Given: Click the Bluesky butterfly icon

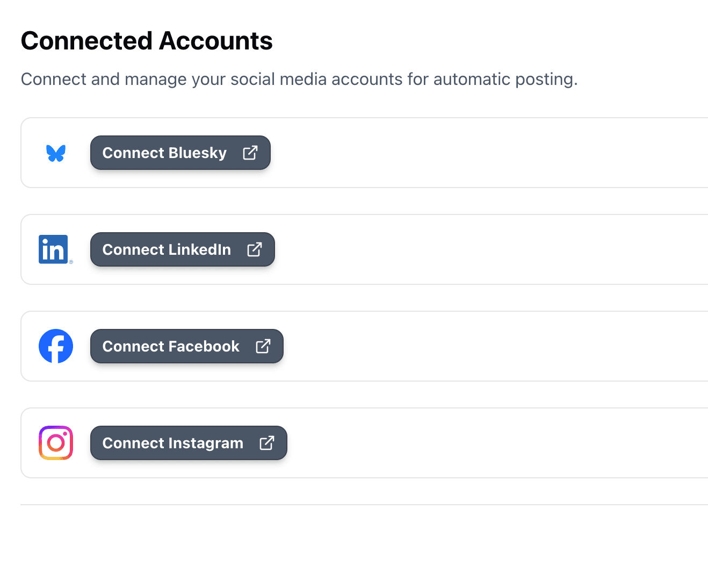Looking at the screenshot, I should tap(56, 153).
